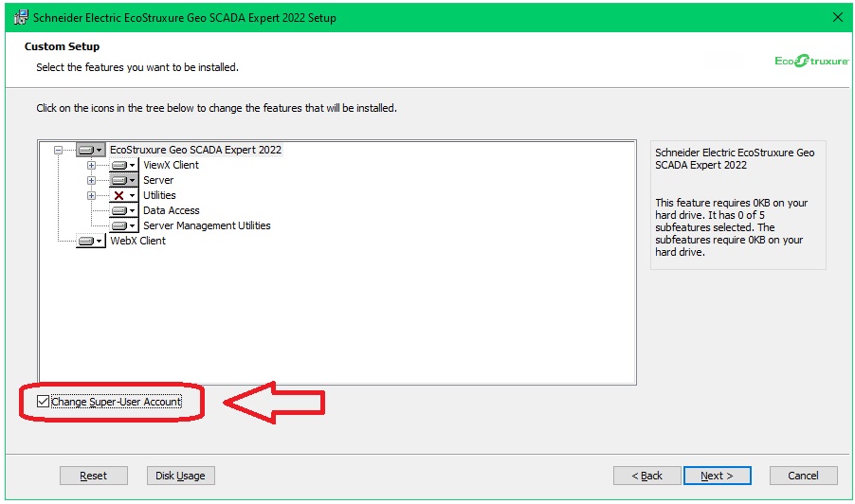Click the installer icon in the title bar
The image size is (855, 504).
[21, 17]
